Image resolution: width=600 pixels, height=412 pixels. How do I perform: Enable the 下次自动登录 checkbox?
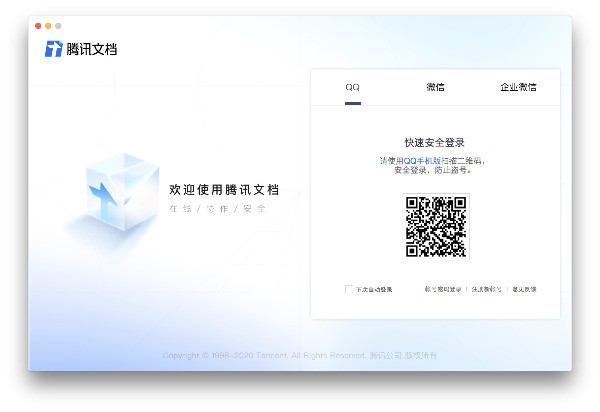pos(349,289)
